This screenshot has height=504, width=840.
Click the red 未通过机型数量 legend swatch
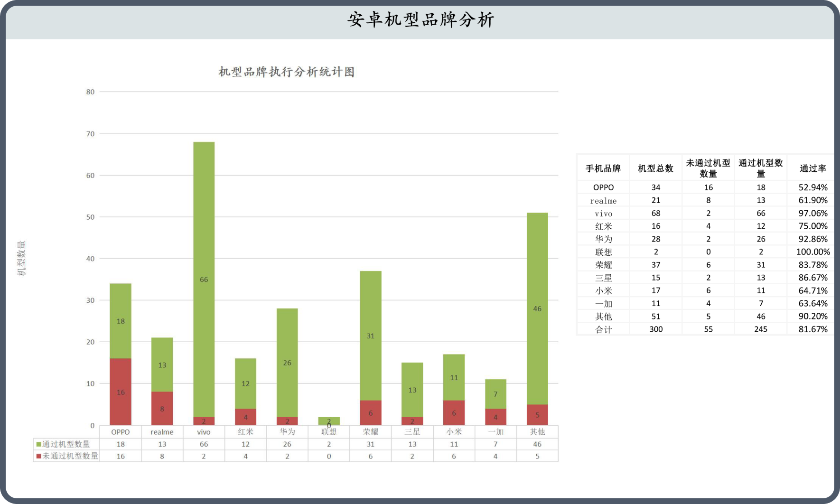click(x=38, y=456)
